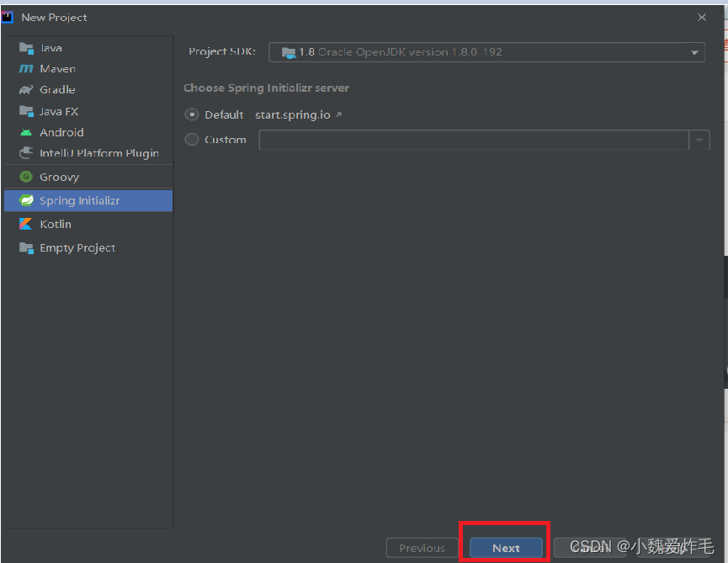The height and width of the screenshot is (563, 728).
Task: Click the JDK folder icon in SDK field
Action: [289, 52]
